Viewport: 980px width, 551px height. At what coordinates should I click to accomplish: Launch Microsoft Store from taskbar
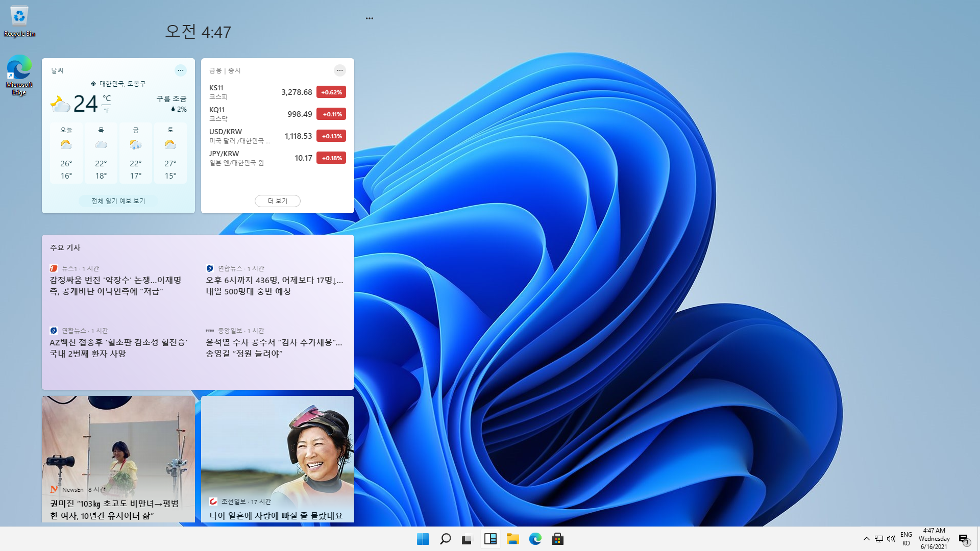click(557, 539)
